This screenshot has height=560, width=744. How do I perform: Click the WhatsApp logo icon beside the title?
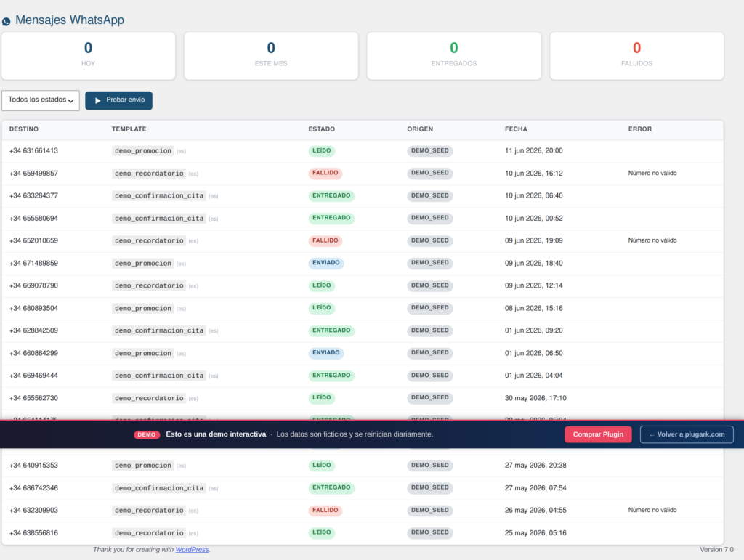6,21
